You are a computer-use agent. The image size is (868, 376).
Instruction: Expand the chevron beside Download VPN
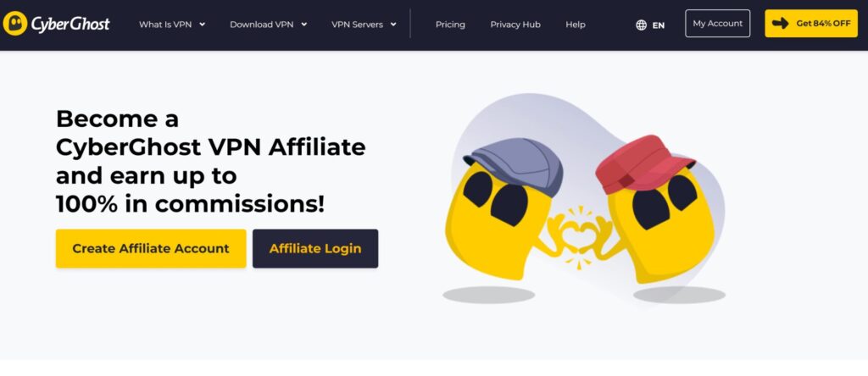pos(304,25)
